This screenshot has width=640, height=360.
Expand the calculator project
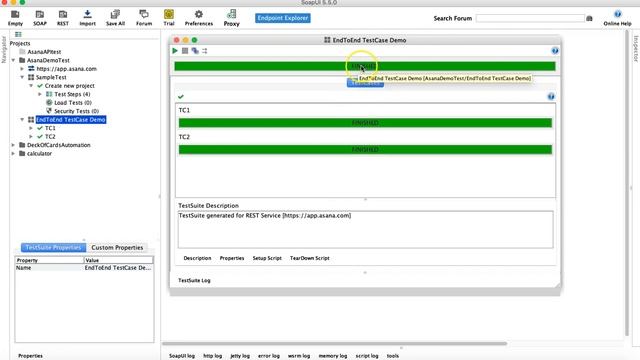pyautogui.click(x=13, y=153)
